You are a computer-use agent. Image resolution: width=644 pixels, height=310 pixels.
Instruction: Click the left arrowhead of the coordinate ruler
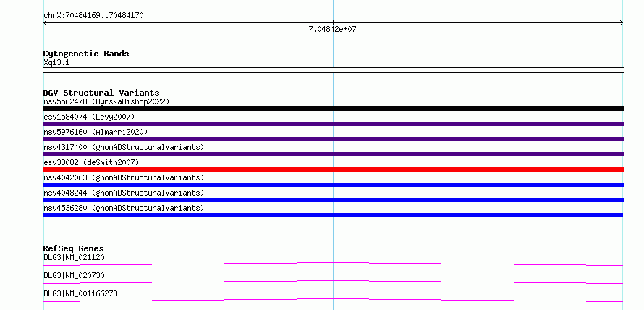coord(45,23)
